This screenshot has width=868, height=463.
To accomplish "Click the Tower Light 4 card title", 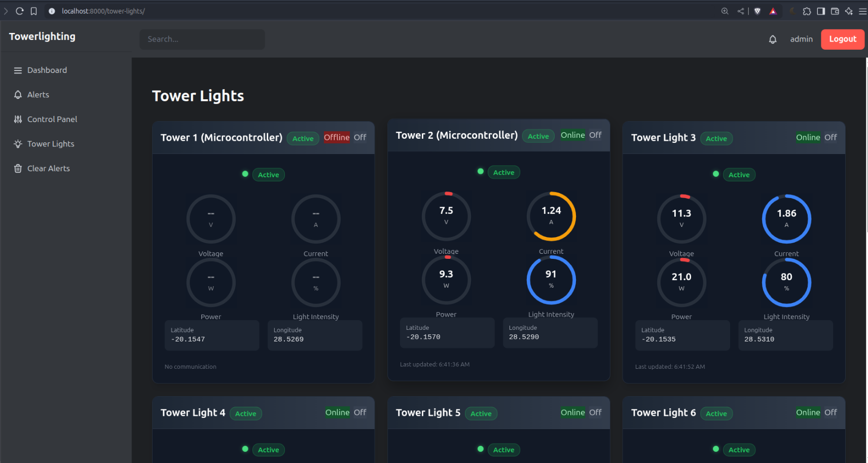I will tap(193, 413).
